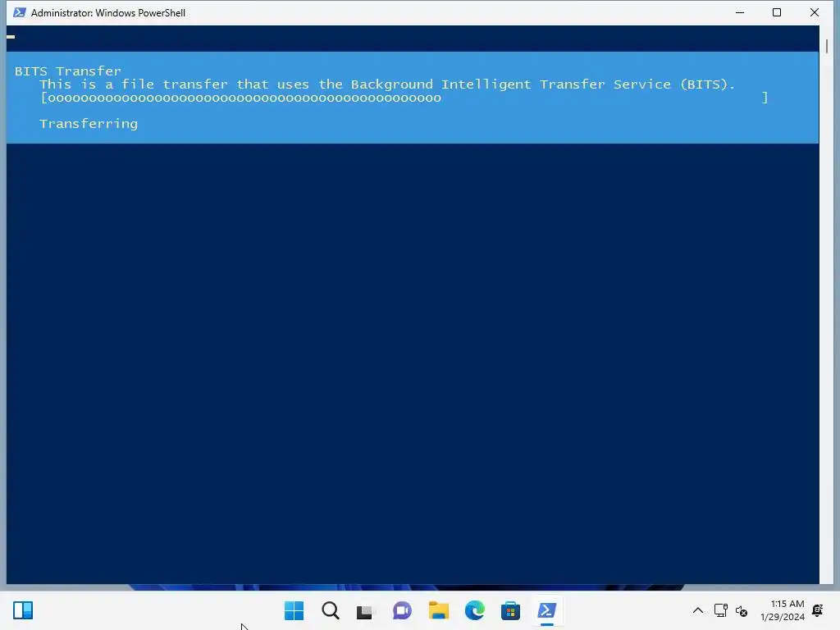Click the PowerShell icon in the title bar
840x630 pixels.
click(20, 12)
